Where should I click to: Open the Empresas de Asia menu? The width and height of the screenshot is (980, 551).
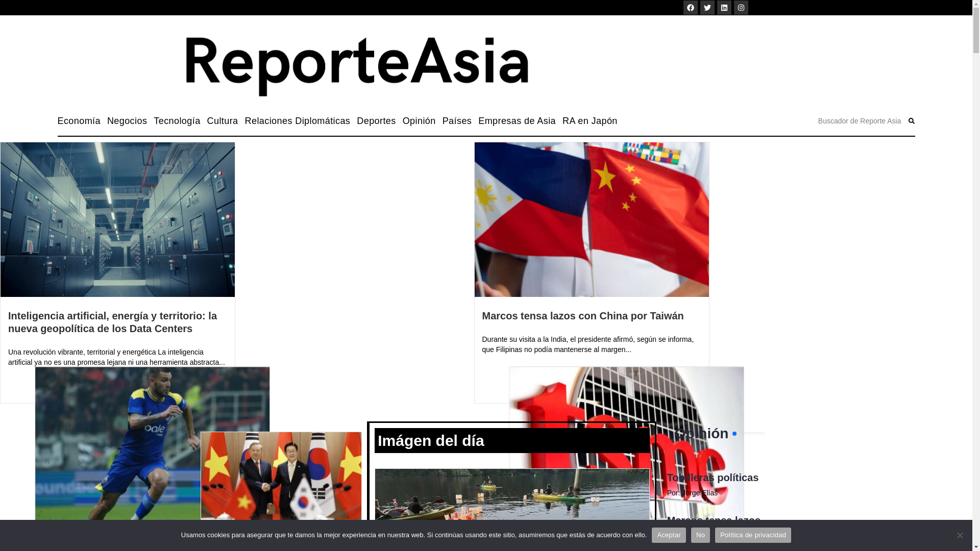517,121
